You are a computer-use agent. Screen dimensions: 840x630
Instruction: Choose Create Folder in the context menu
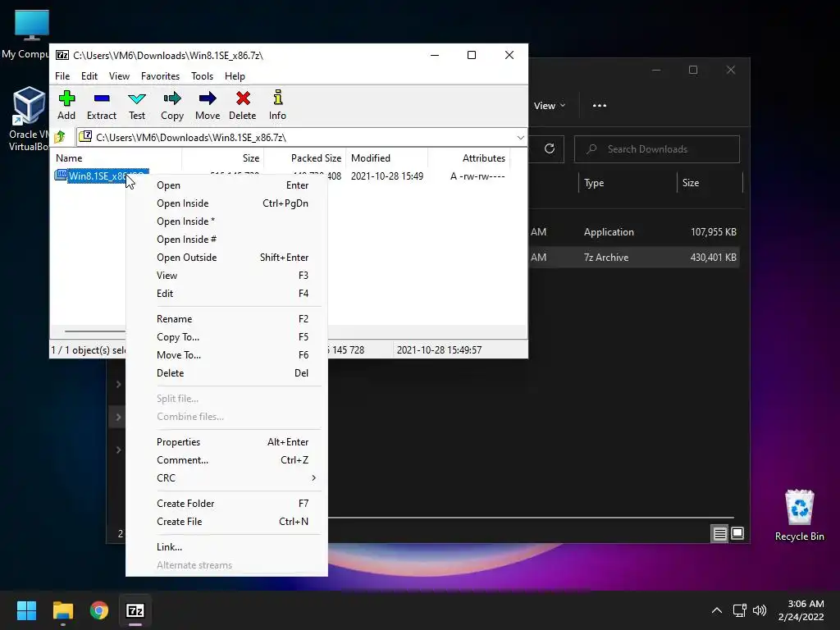click(227, 504)
